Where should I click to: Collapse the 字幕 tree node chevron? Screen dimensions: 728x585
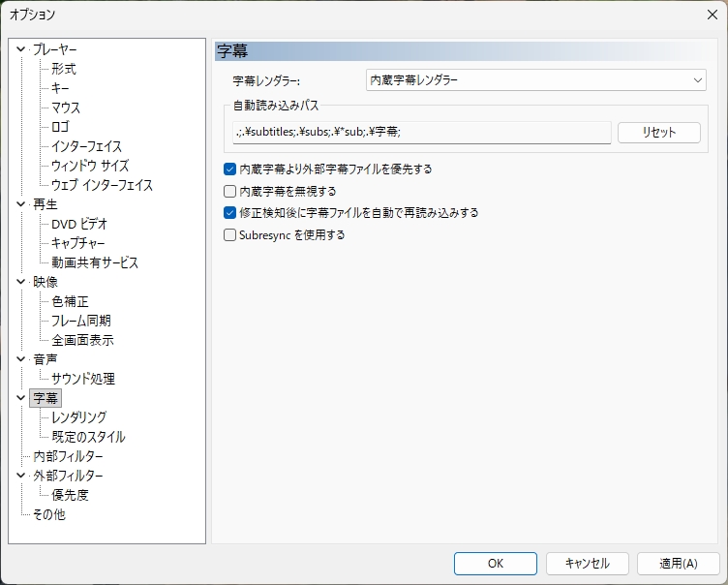(21, 398)
